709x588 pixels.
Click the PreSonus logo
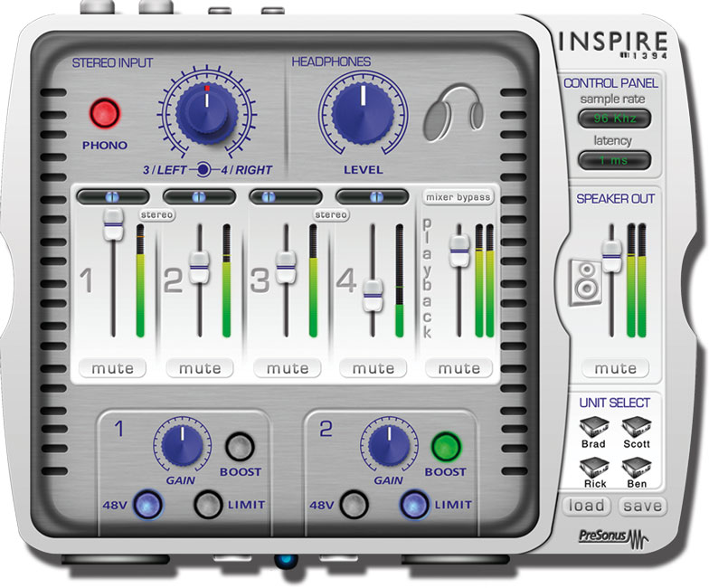point(614,537)
